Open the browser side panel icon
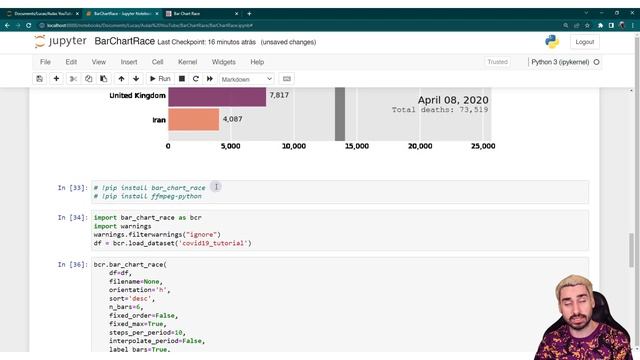Screen dimensions: 640x360 [x=611, y=25]
